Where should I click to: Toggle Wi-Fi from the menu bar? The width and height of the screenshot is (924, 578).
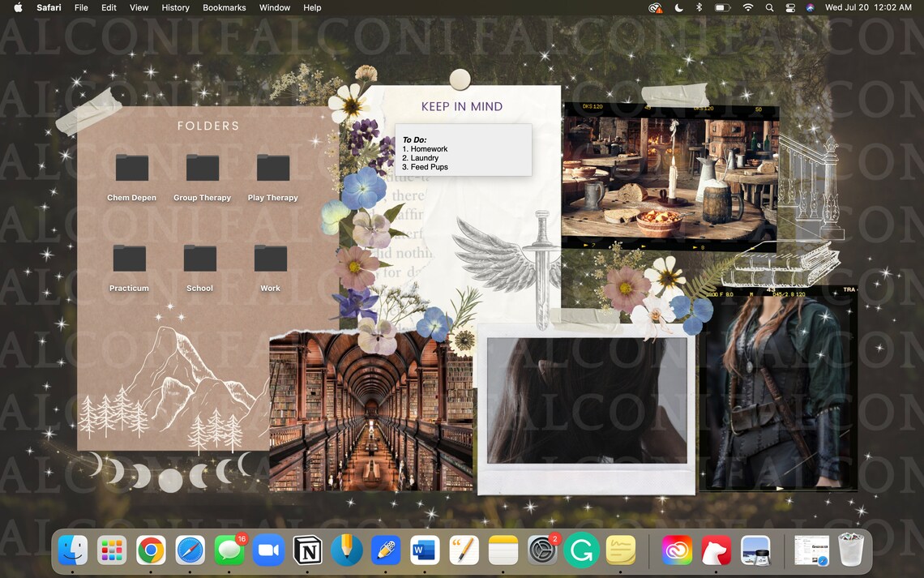pos(747,7)
